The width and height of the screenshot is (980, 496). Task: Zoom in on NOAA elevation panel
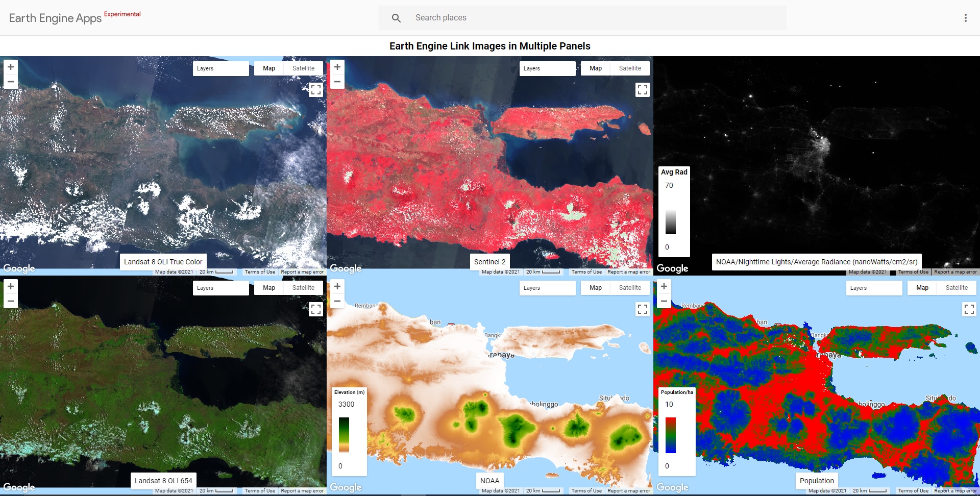tap(337, 287)
